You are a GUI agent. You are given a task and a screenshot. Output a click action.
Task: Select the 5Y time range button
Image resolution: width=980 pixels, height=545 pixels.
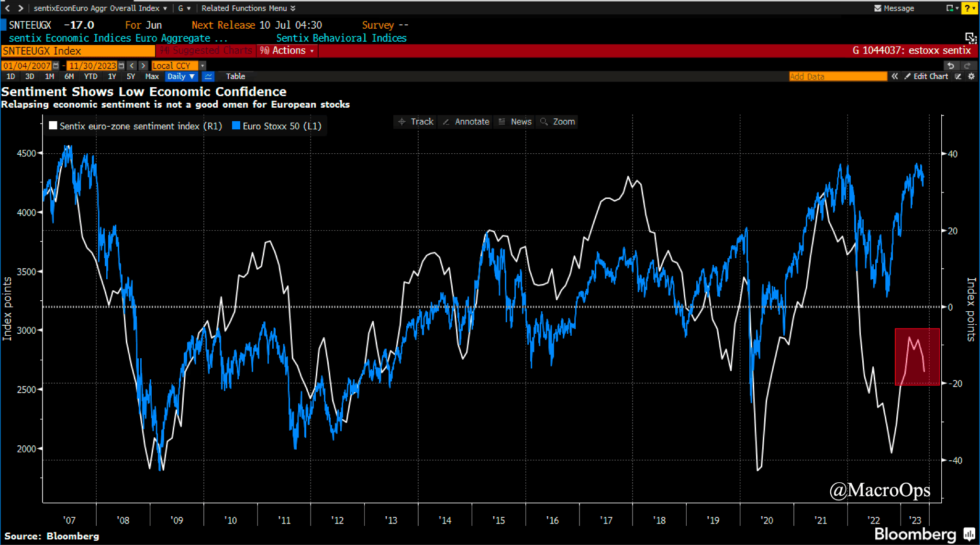tap(131, 76)
